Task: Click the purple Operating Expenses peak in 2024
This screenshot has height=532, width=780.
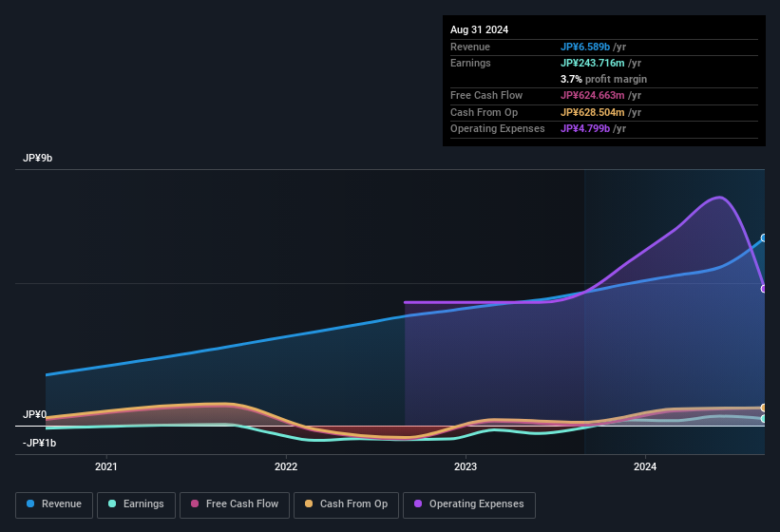Action: point(719,198)
